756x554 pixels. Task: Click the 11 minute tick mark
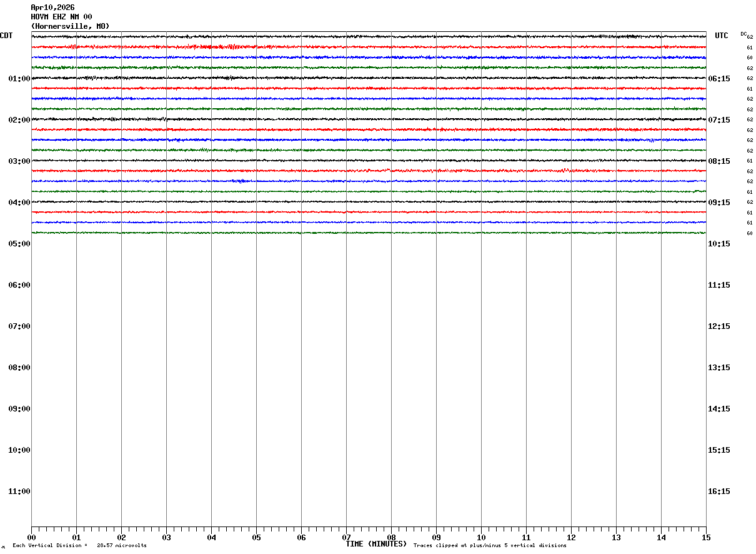click(526, 538)
